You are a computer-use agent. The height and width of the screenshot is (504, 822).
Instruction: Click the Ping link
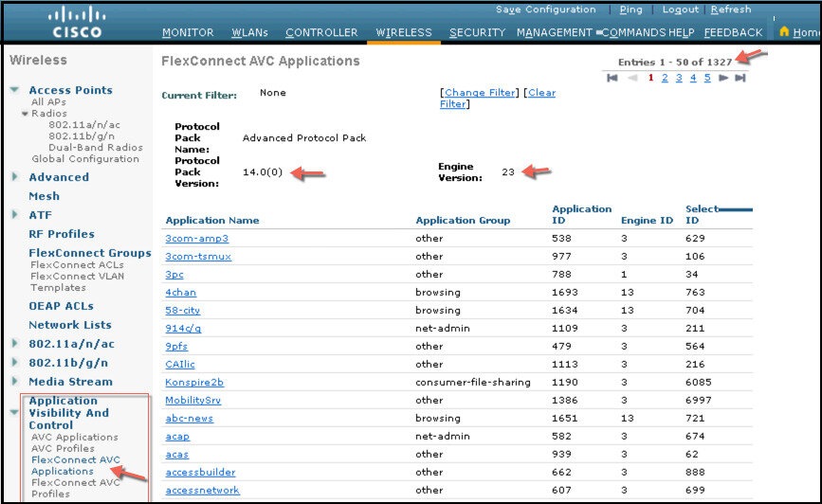tap(630, 9)
